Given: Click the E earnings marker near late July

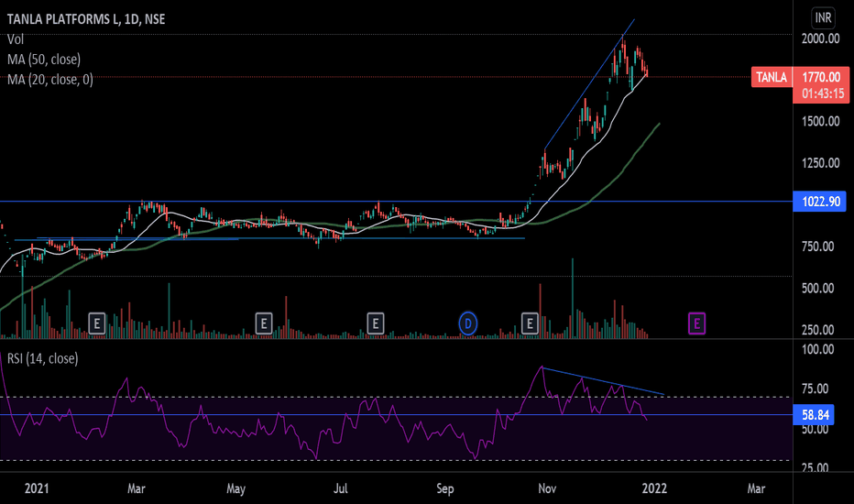Looking at the screenshot, I should pos(376,323).
